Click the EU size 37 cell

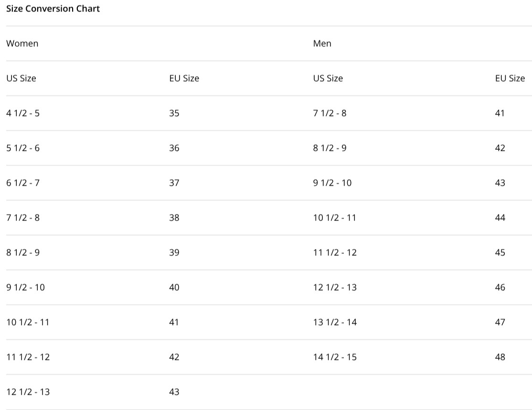(174, 183)
